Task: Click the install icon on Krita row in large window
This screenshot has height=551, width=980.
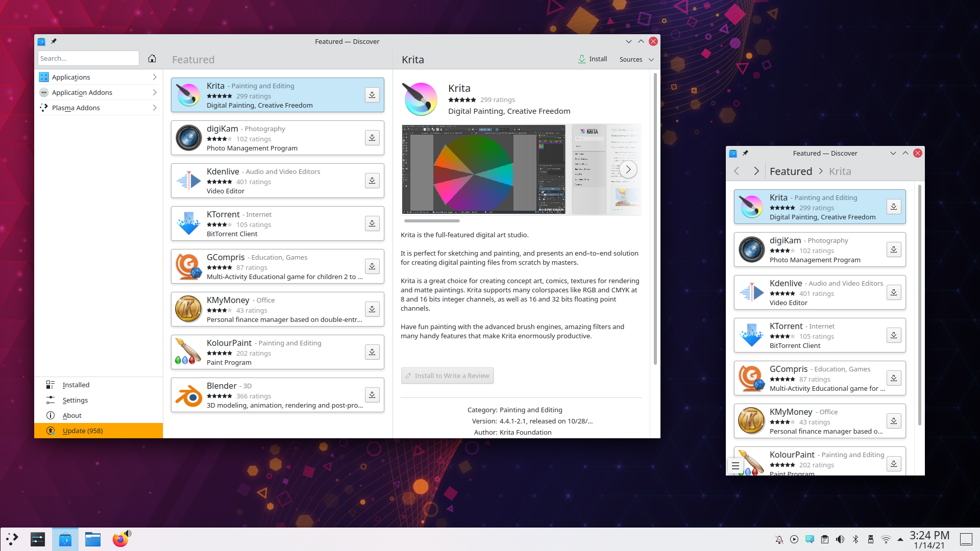Action: tap(372, 95)
